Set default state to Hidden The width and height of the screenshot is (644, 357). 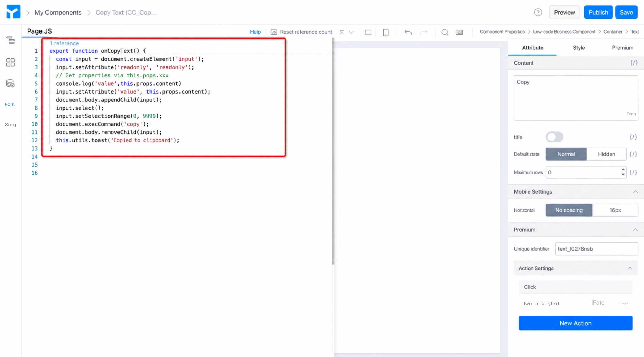pyautogui.click(x=606, y=154)
